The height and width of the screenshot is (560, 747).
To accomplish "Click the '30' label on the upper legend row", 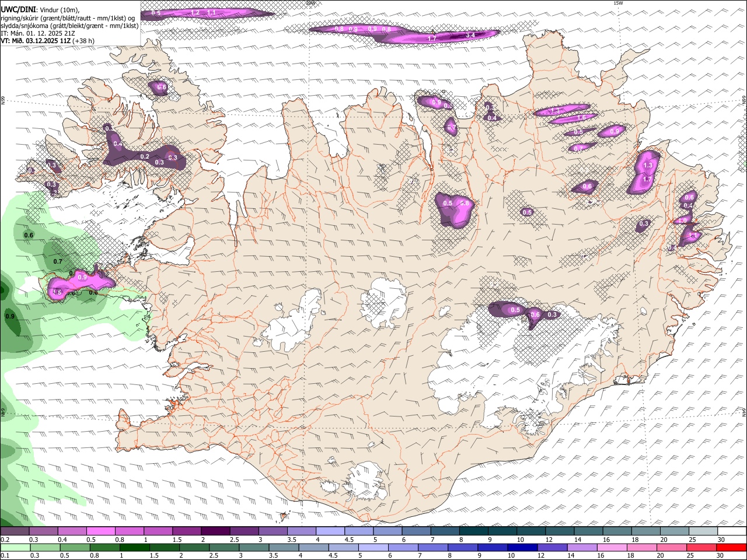I will pyautogui.click(x=721, y=540).
